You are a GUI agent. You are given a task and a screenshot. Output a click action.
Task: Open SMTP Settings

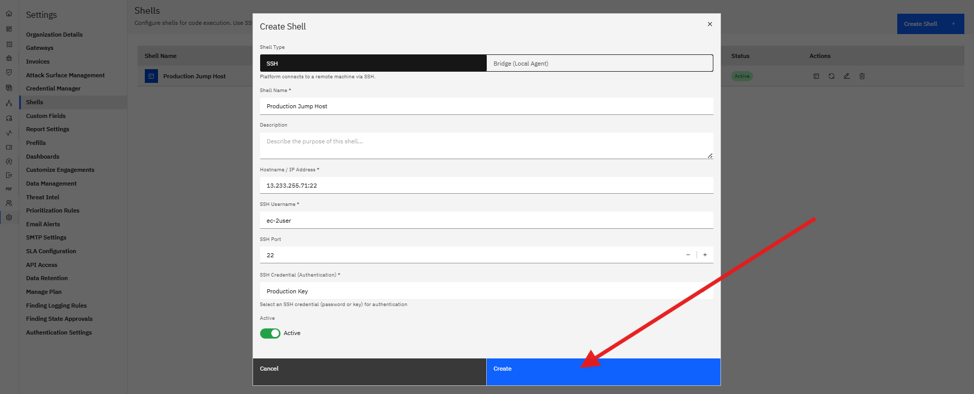46,237
